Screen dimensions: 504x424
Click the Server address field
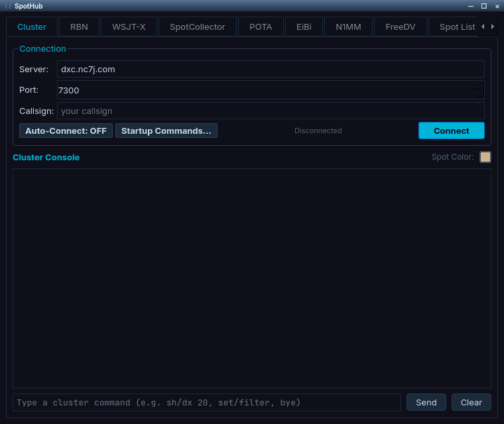click(x=271, y=69)
